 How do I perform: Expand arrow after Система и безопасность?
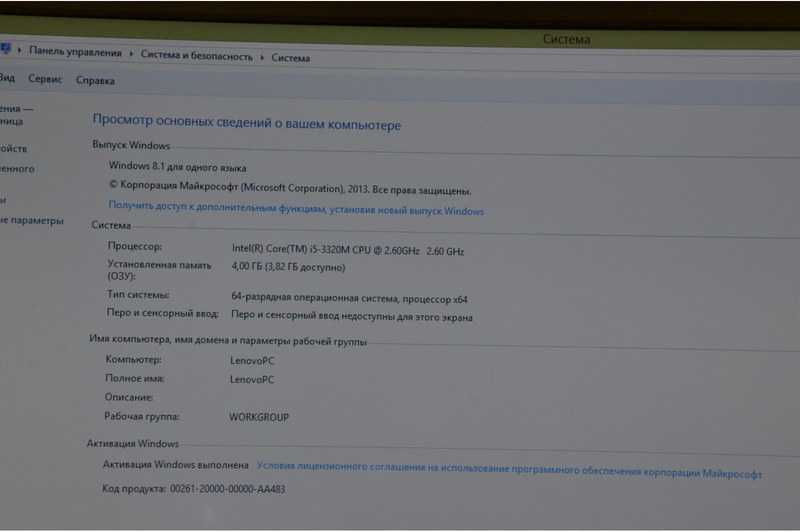pos(262,58)
